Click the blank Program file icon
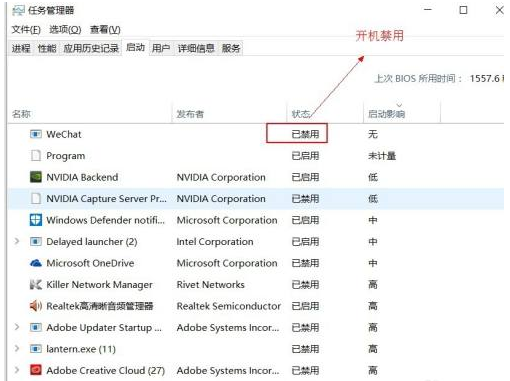510x381 pixels. (36, 156)
